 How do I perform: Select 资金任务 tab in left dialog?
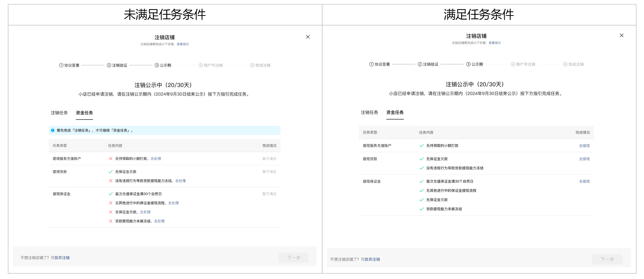point(84,113)
